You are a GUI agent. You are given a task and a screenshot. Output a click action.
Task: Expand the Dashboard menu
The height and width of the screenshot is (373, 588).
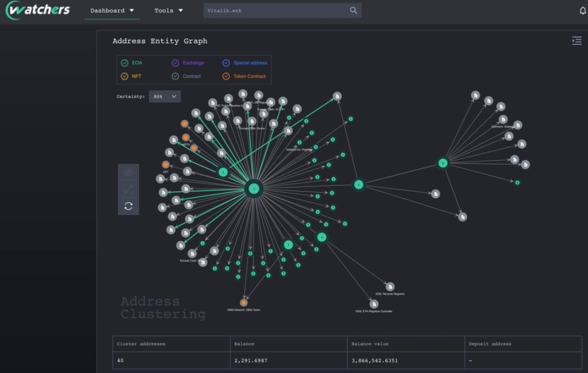pos(112,10)
